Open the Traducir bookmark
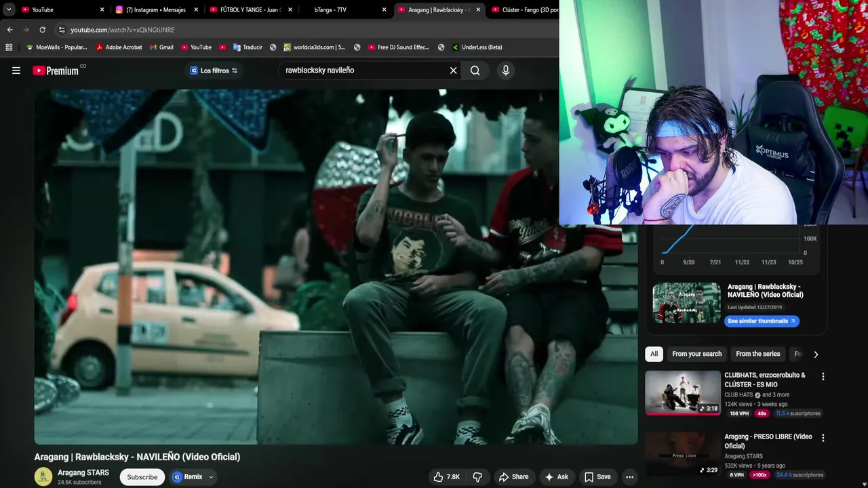Viewport: 868px width, 488px height. pyautogui.click(x=248, y=47)
